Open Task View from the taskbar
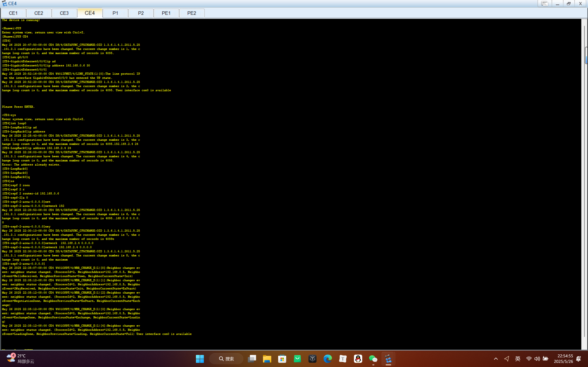The height and width of the screenshot is (367, 588). click(x=252, y=359)
